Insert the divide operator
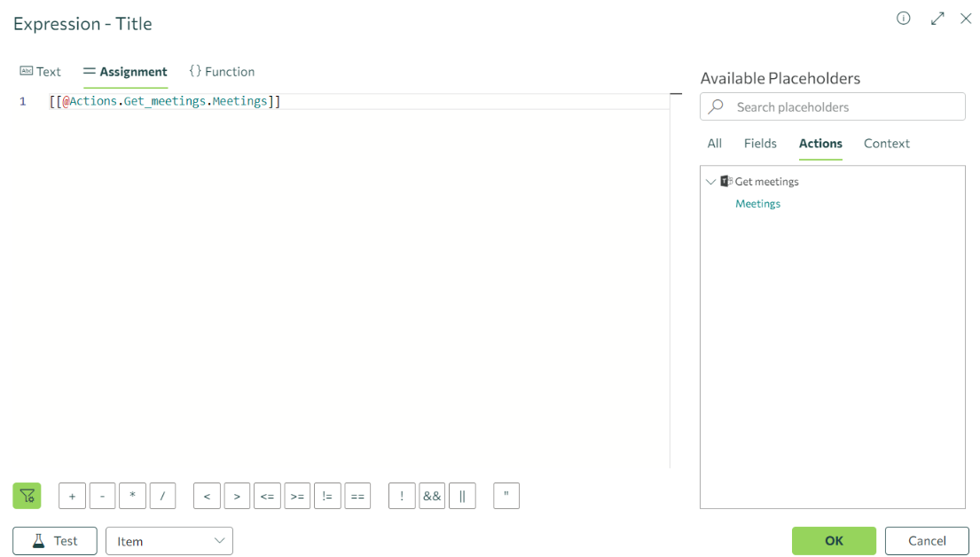Screen dimensions: 980x557 coord(162,496)
